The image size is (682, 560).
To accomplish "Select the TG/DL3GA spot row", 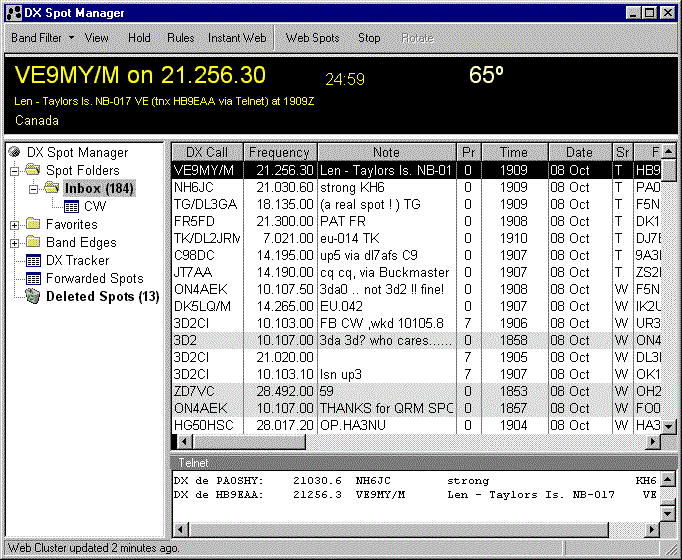I will coord(416,204).
